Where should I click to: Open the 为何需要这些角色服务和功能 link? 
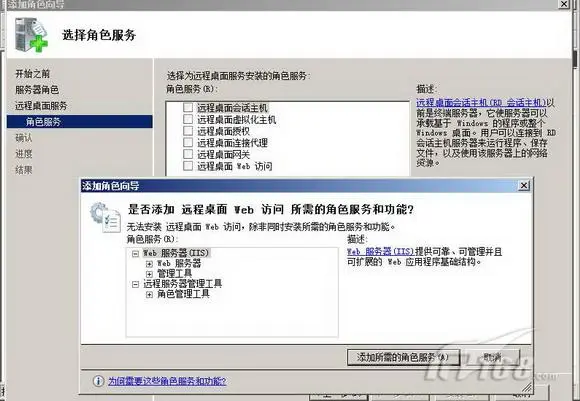point(167,381)
